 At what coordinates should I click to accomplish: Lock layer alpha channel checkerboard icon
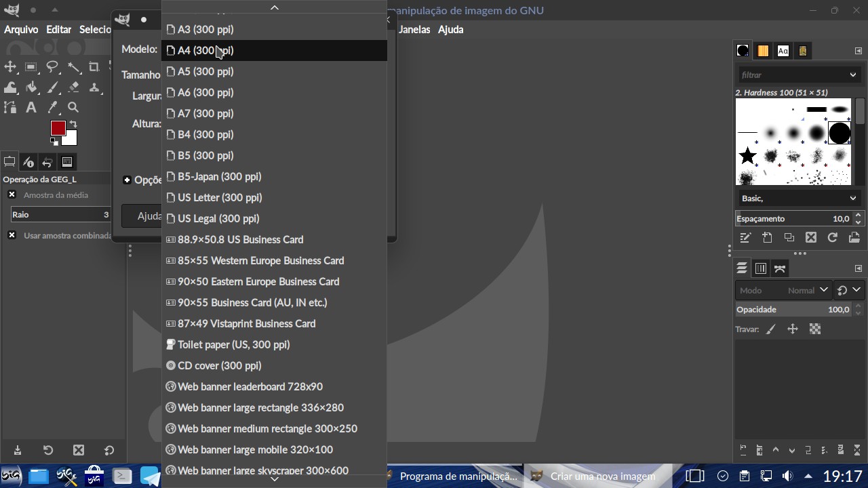point(815,329)
